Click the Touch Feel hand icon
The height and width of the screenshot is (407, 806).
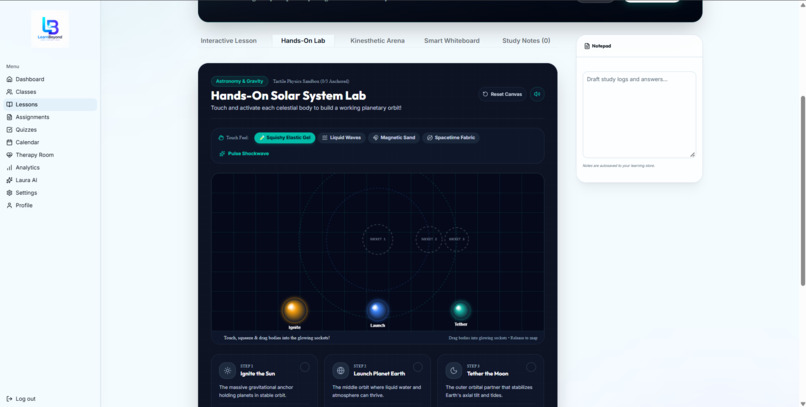point(221,138)
